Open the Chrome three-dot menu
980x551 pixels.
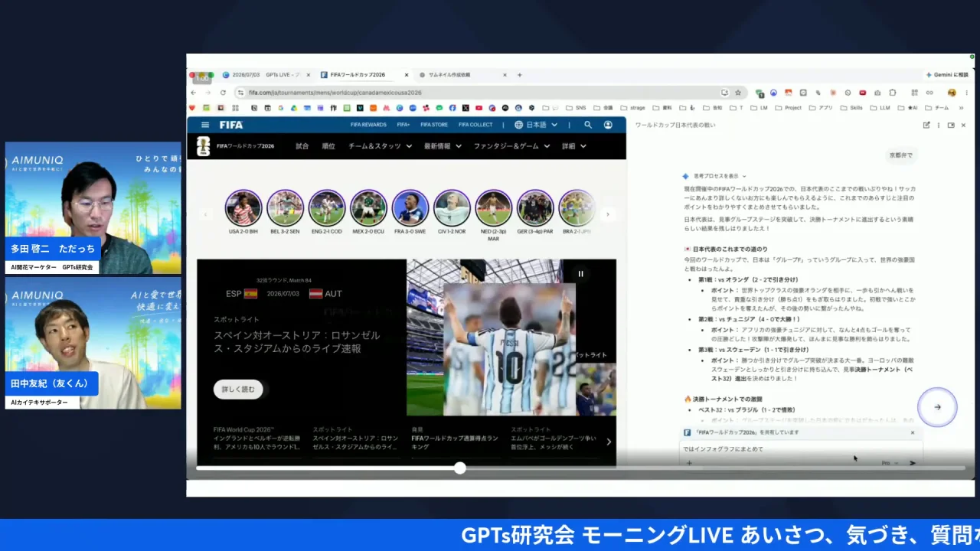pyautogui.click(x=965, y=93)
